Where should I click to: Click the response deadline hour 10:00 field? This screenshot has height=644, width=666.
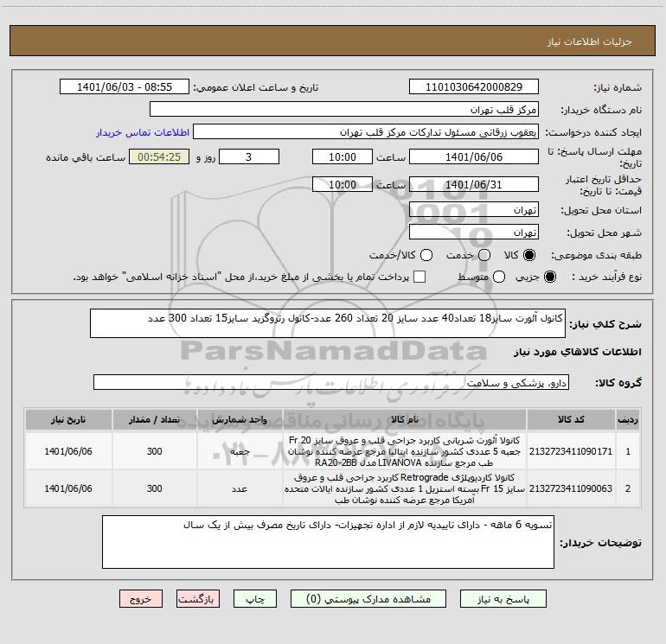(x=343, y=156)
